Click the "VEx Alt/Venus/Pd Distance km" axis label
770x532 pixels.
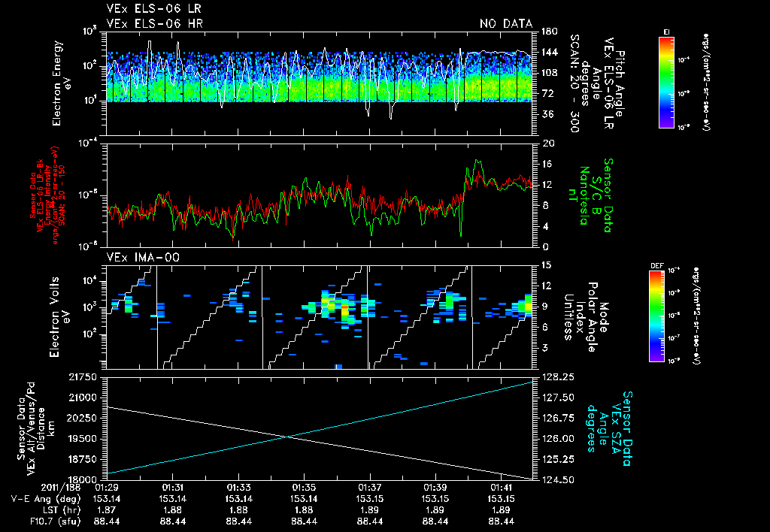pos(42,429)
